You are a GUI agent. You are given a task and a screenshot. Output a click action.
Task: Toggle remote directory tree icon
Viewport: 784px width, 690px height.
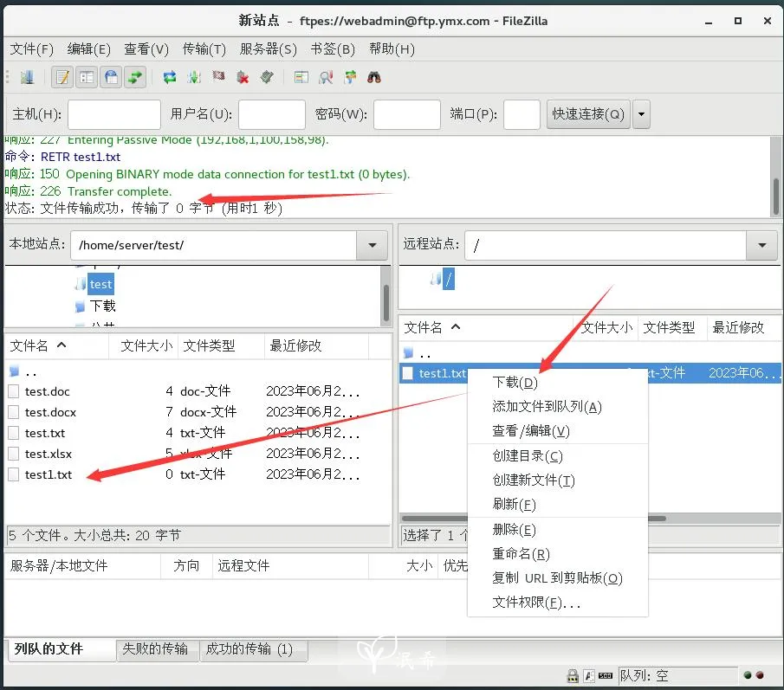point(111,77)
